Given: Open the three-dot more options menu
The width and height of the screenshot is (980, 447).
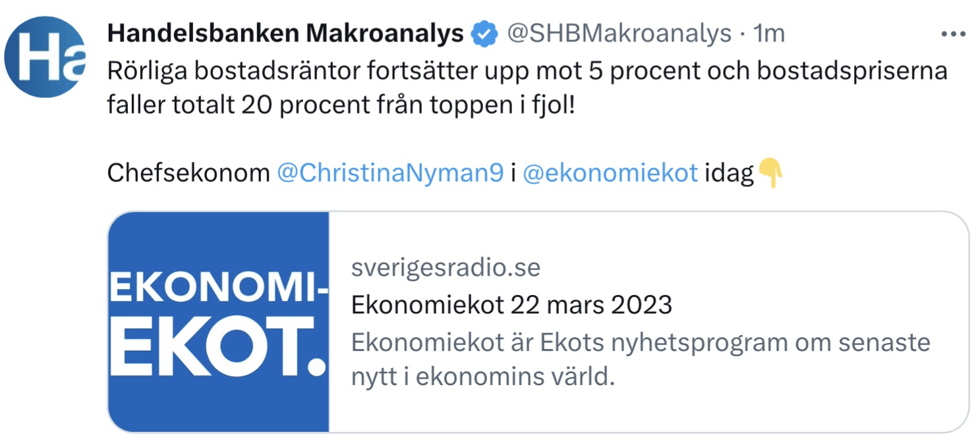Looking at the screenshot, I should [x=952, y=34].
